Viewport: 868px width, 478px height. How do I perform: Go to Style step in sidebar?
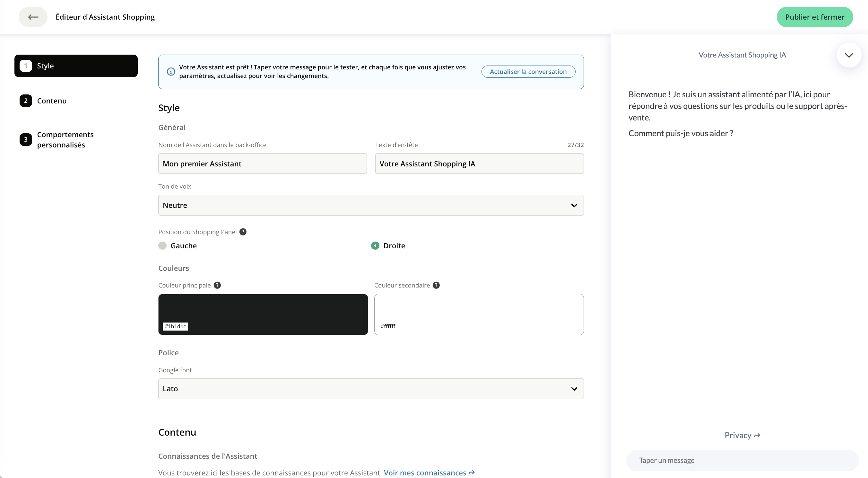[x=76, y=66]
